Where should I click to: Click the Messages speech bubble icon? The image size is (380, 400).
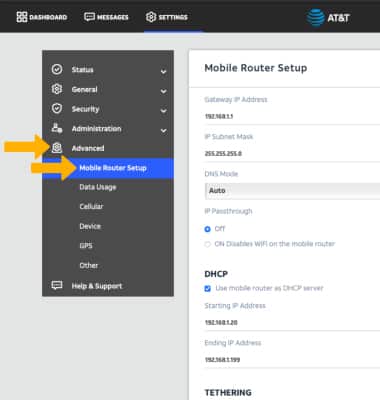(x=89, y=17)
